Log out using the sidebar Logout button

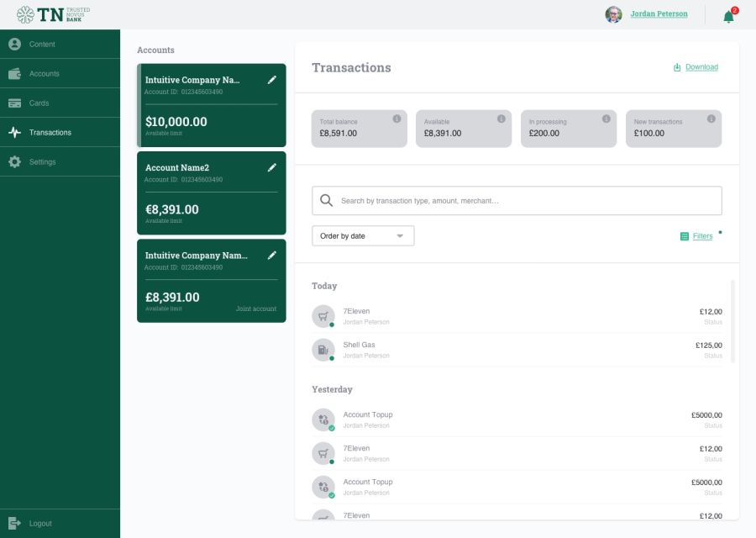tap(40, 523)
